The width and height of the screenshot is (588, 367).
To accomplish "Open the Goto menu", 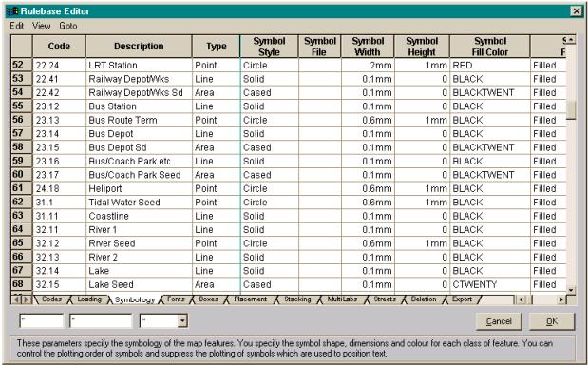I will 67,26.
